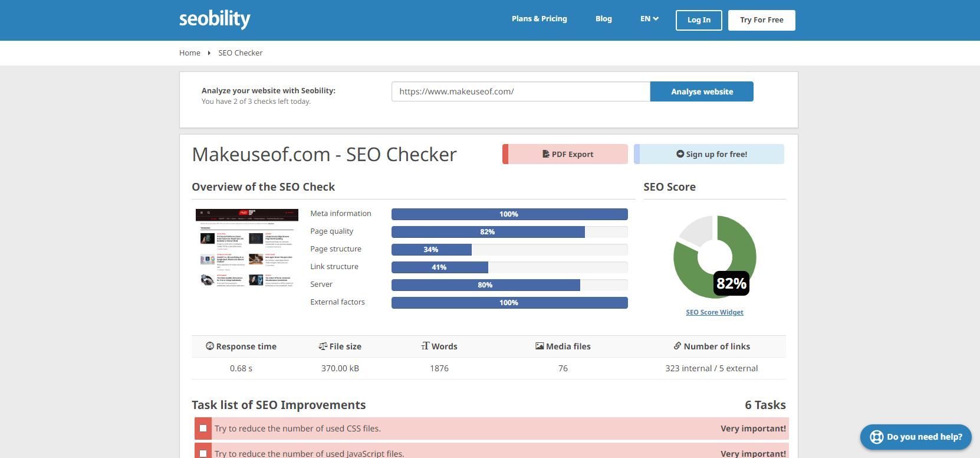Click the Page structure label
The width and height of the screenshot is (980, 458).
coord(336,249)
